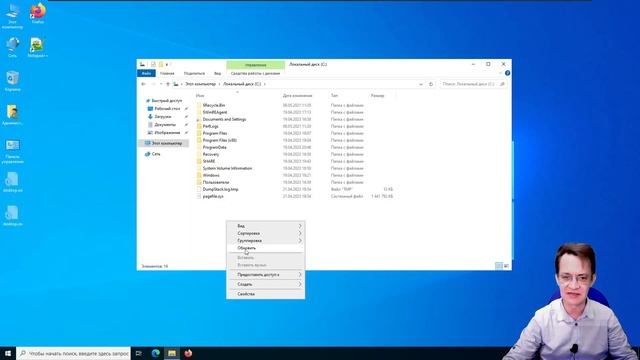Select the Documents and Settings folder

pyautogui.click(x=224, y=119)
